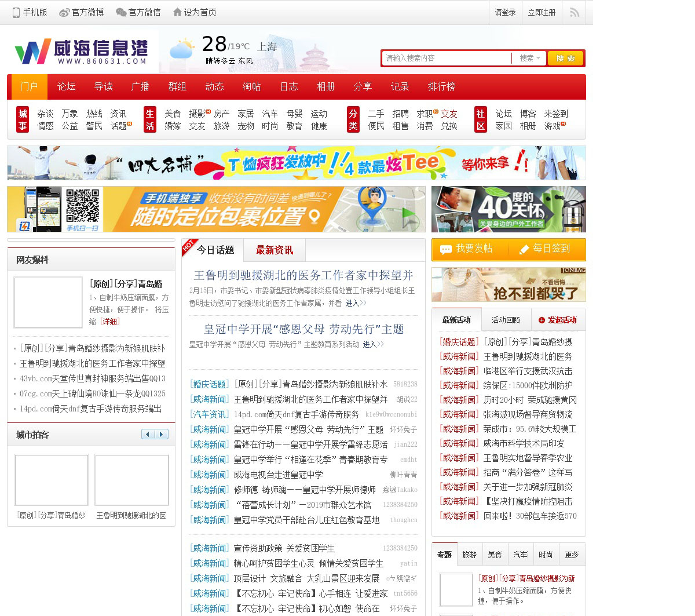Switch to the 活动回顾 tab
The image size is (695, 616).
[x=506, y=320]
